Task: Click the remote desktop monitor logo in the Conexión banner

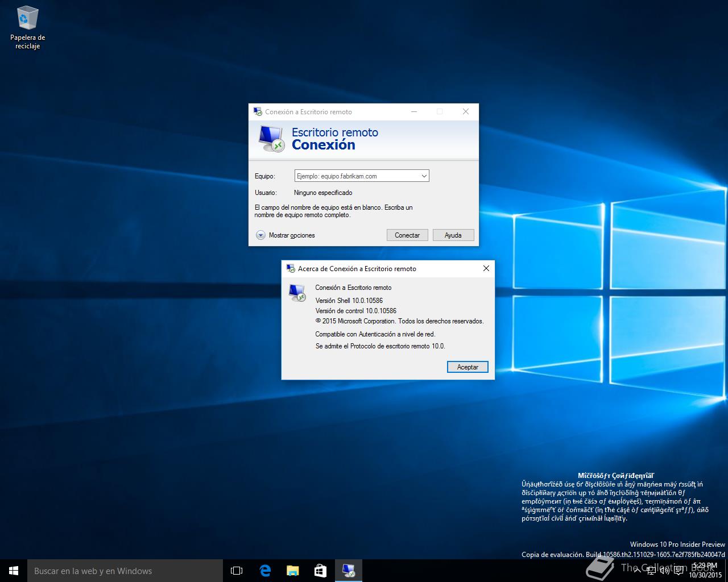Action: 271,138
